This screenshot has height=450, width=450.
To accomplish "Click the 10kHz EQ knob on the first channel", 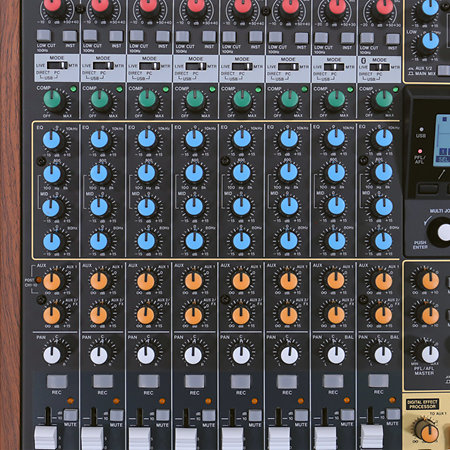I will coord(52,140).
